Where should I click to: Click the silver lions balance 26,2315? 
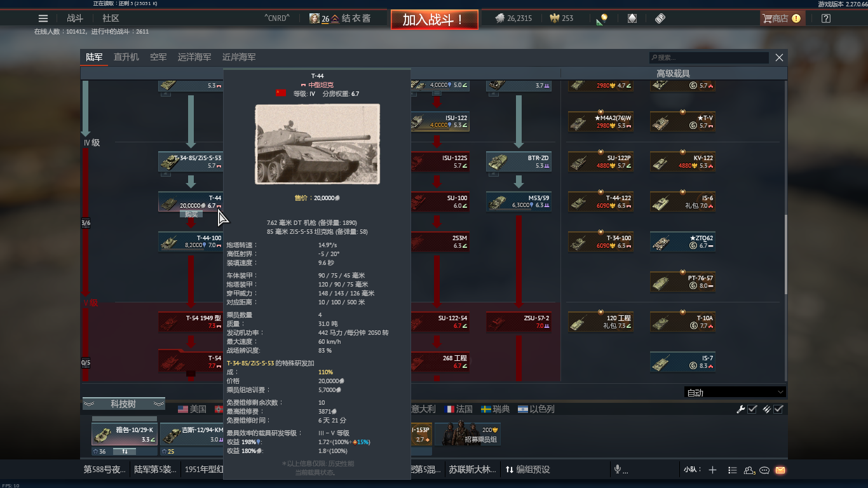pos(513,18)
